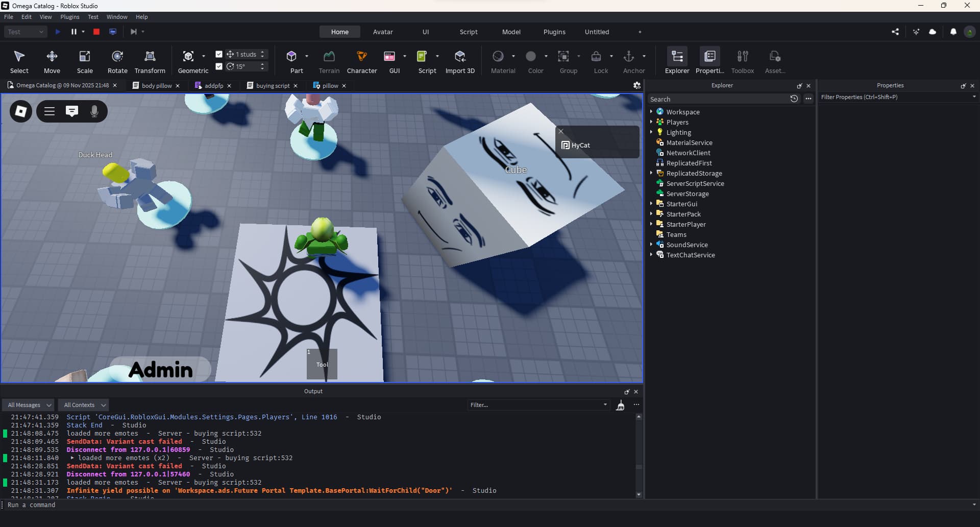Image resolution: width=980 pixels, height=527 pixels.
Task: Switch to the Model ribbon tab
Action: tap(511, 32)
